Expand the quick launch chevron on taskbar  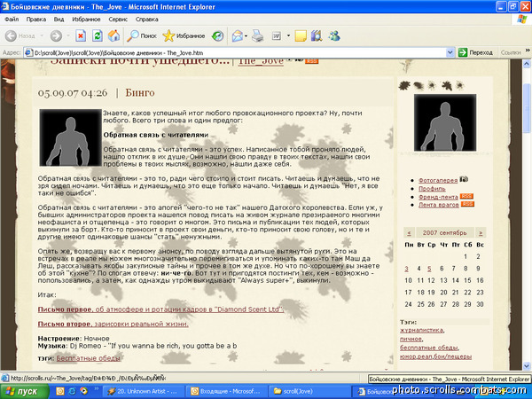click(97, 388)
